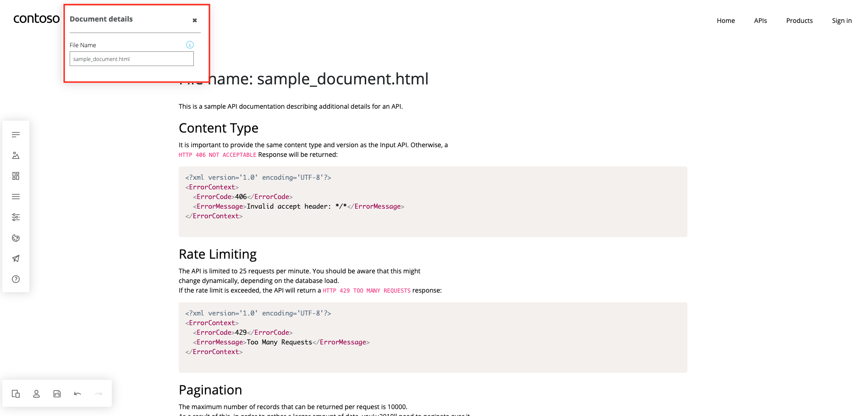
Task: Open the Layouts icon in sidebar
Action: click(16, 176)
